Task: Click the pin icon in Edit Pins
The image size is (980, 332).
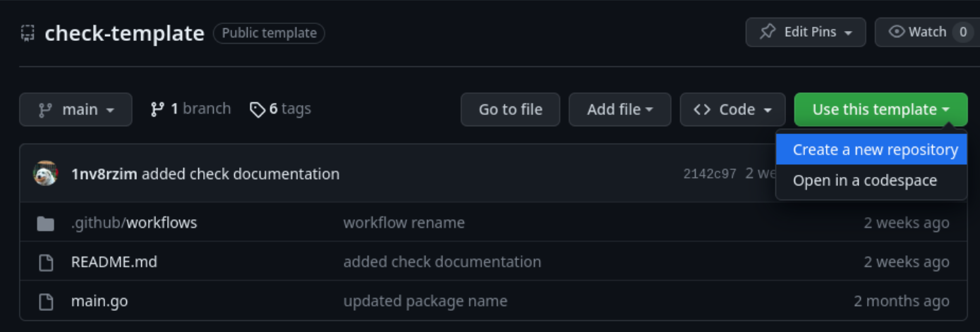Action: pos(768,32)
